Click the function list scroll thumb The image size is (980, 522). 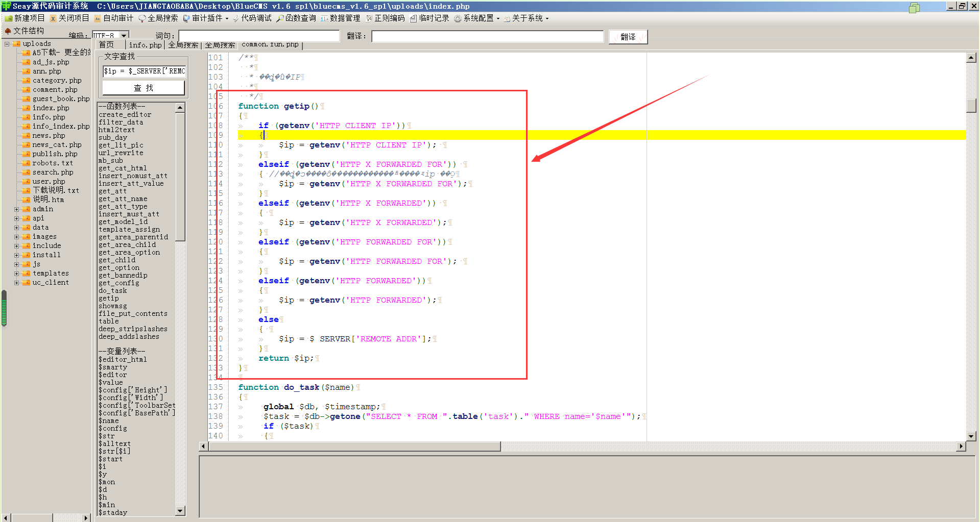click(180, 176)
